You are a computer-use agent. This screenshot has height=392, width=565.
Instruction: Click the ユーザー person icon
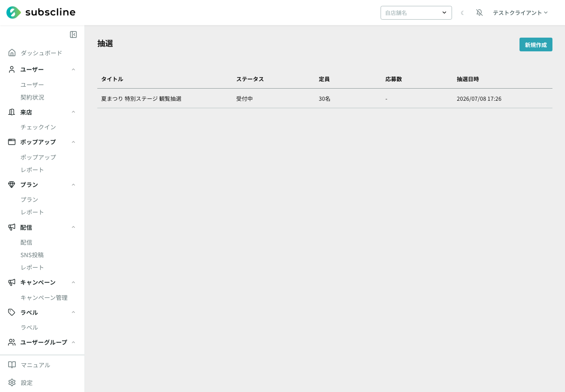pos(12,69)
